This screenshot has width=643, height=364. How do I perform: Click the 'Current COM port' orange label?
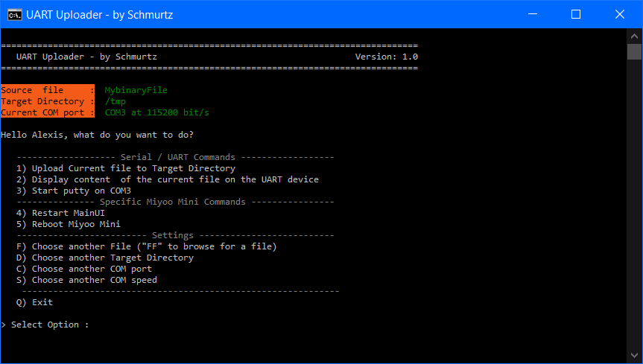tap(48, 112)
